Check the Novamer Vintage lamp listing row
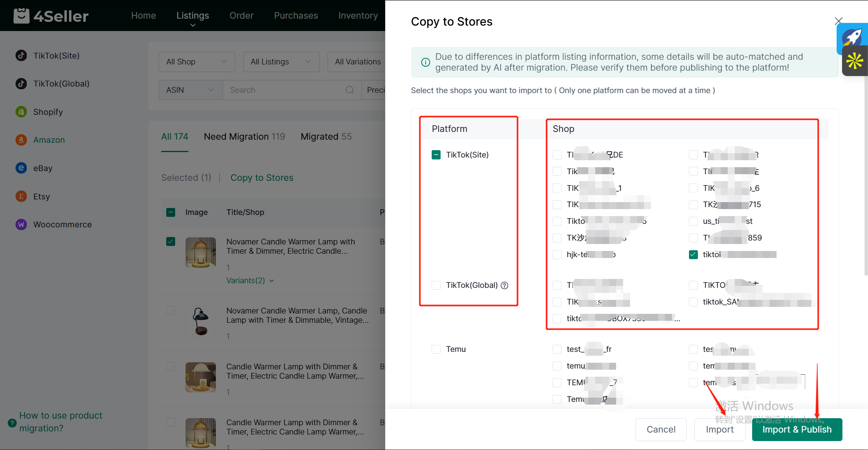The width and height of the screenshot is (868, 450). [x=170, y=310]
